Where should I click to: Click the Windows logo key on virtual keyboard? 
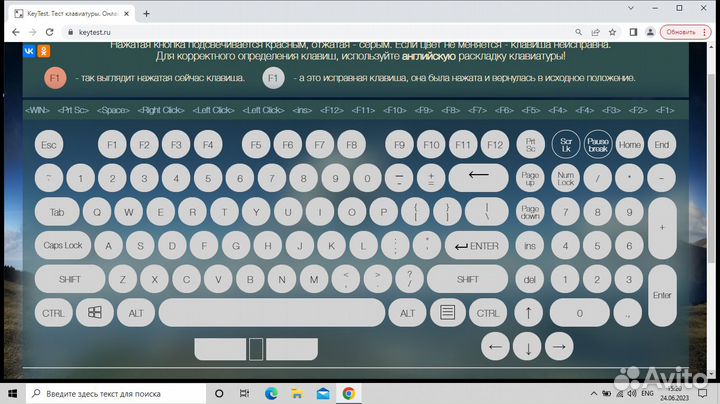pyautogui.click(x=95, y=313)
